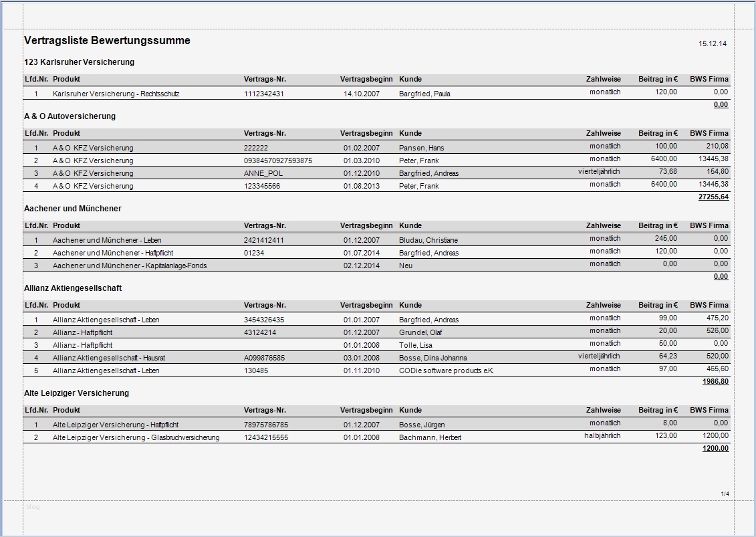Select customer CODie software products e.K
756x537 pixels.
(x=447, y=370)
